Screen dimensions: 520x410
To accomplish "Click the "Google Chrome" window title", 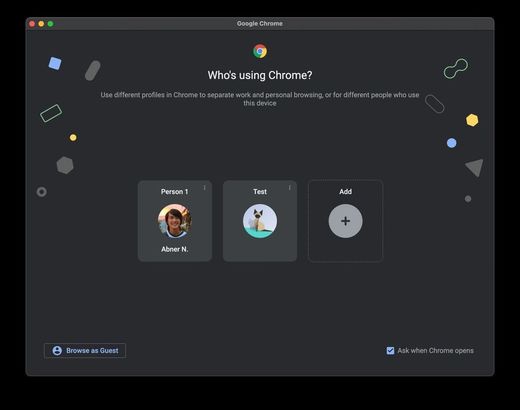I will pyautogui.click(x=260, y=24).
